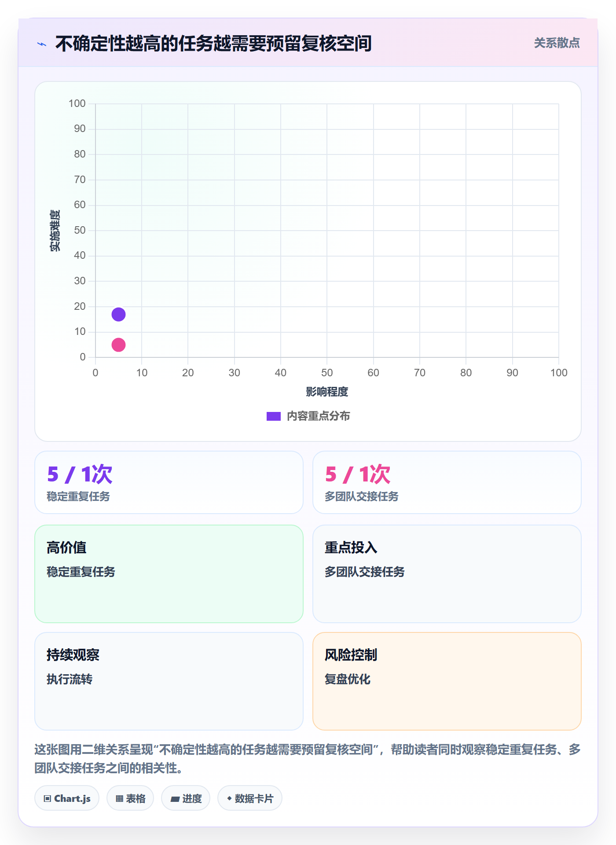This screenshot has height=845, width=616.
Task: Select the Chart.js tag pill
Action: (x=67, y=798)
